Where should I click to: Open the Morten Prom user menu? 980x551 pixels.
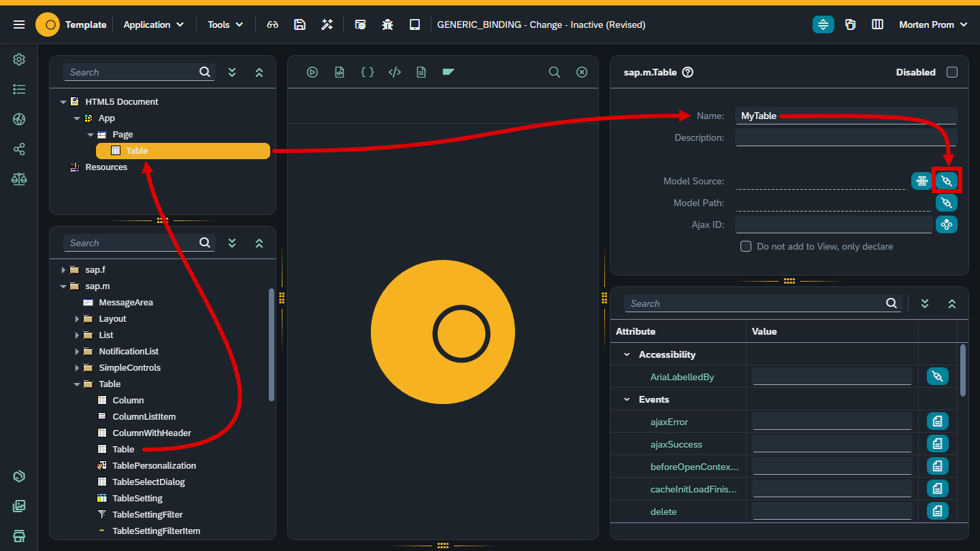[932, 24]
